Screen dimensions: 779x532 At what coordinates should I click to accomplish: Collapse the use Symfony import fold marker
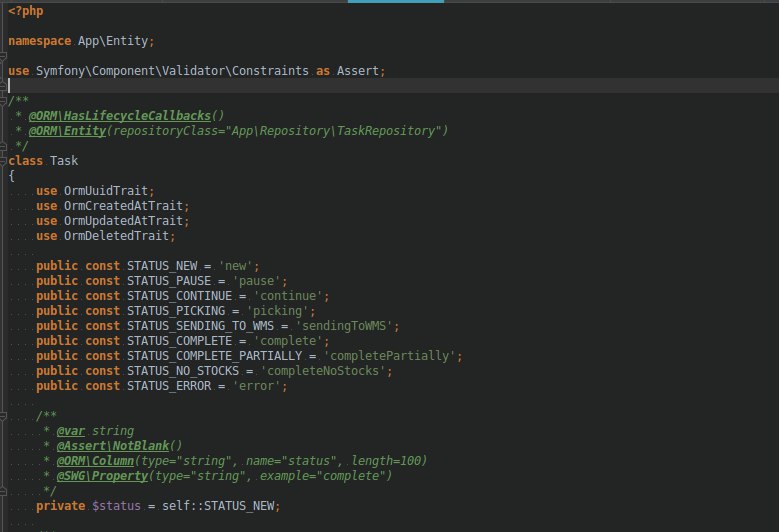pos(3,56)
